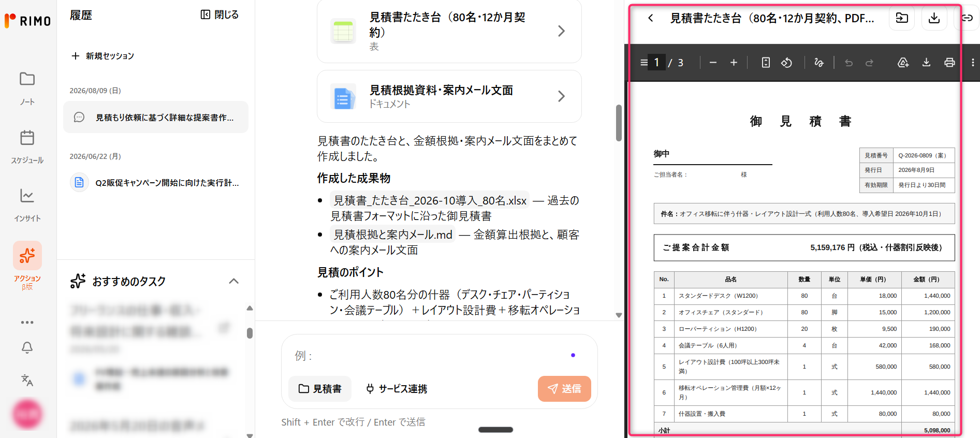Screen dimensions: 980x438
Task: Start a 新規セッション
Action: [x=103, y=56]
